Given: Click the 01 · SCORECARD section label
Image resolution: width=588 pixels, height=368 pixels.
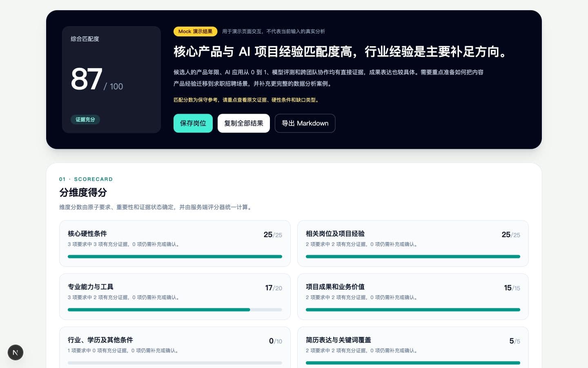Looking at the screenshot, I should point(86,179).
